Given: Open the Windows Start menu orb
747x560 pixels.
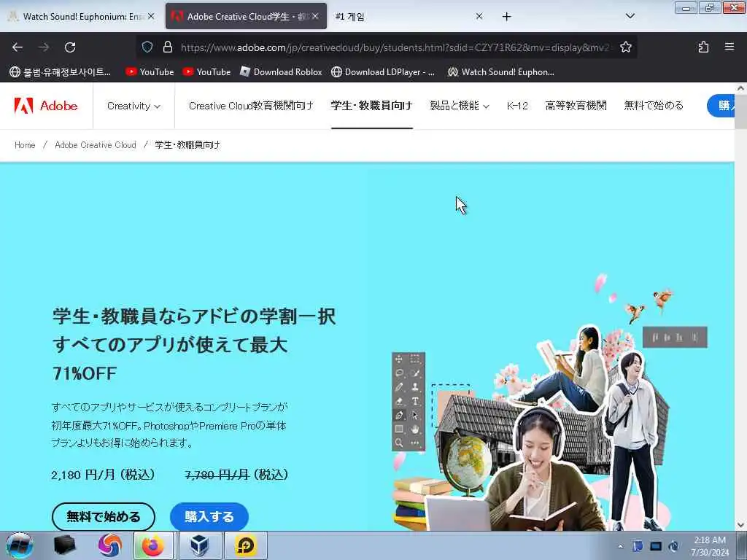Looking at the screenshot, I should [x=20, y=545].
